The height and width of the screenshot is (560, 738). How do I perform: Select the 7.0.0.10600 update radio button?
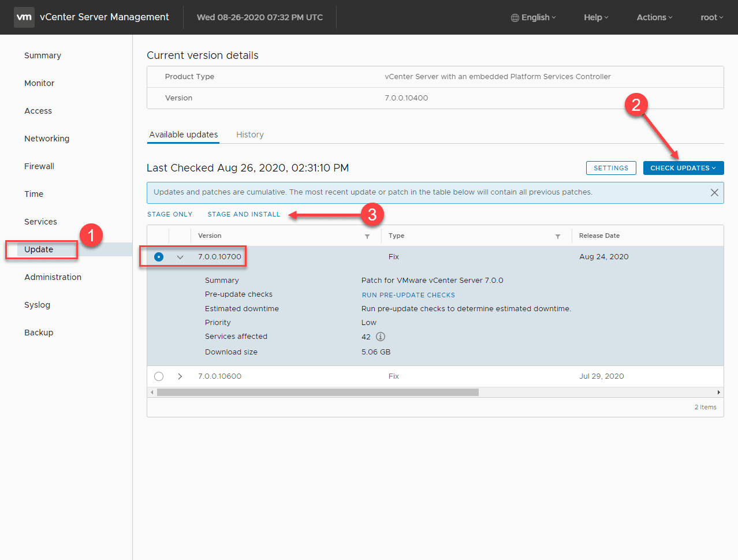click(x=159, y=376)
